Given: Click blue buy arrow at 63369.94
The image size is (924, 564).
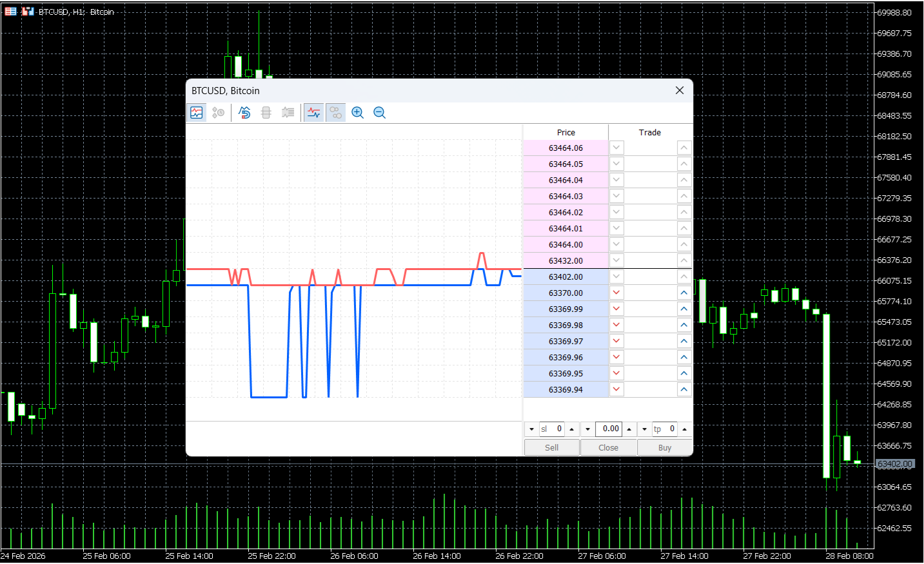Looking at the screenshot, I should point(684,389).
